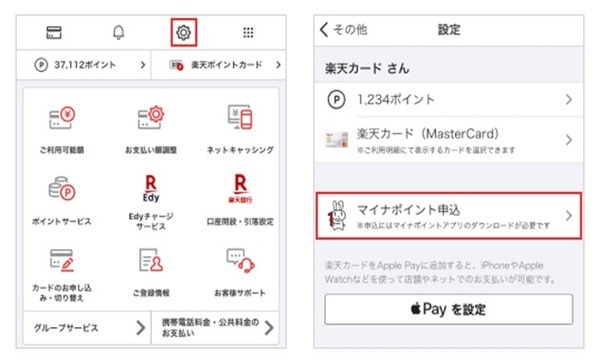Tap the Apple Pay を設定 button

[x=449, y=309]
